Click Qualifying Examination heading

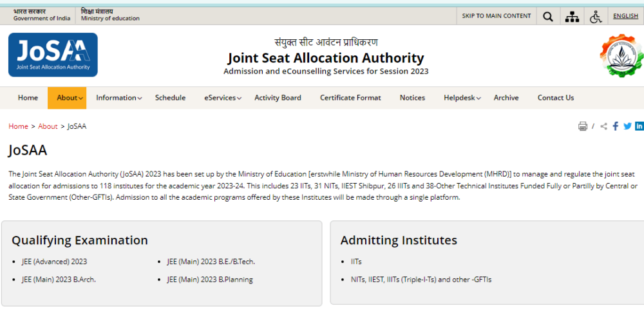tap(80, 240)
